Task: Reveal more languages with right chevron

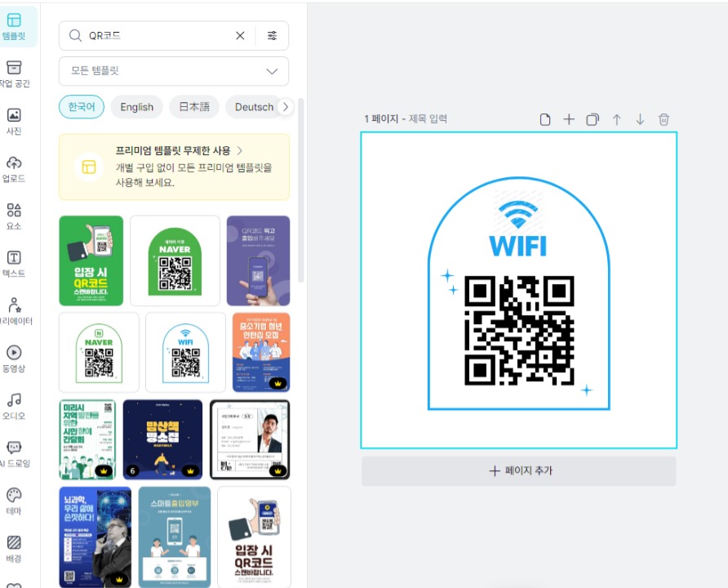Action: click(x=286, y=106)
